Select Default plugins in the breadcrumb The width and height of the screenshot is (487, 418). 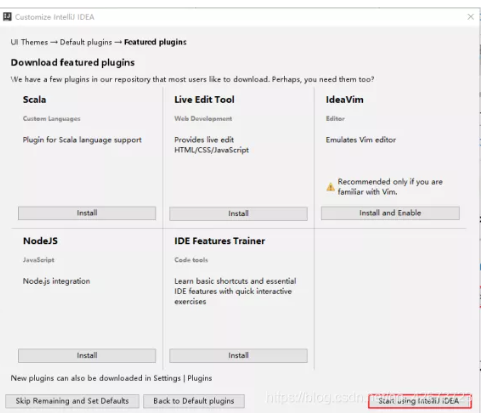(x=86, y=42)
